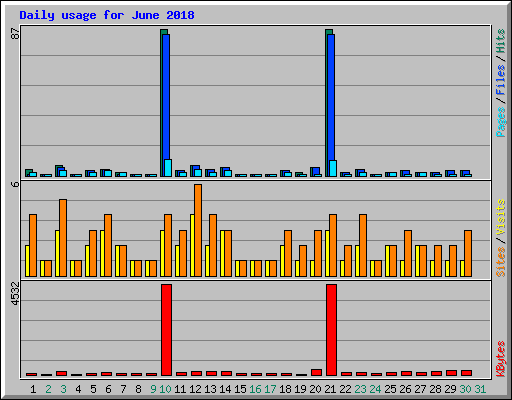Click the Pages legend label
Screen dimensions: 512x400
coord(500,122)
